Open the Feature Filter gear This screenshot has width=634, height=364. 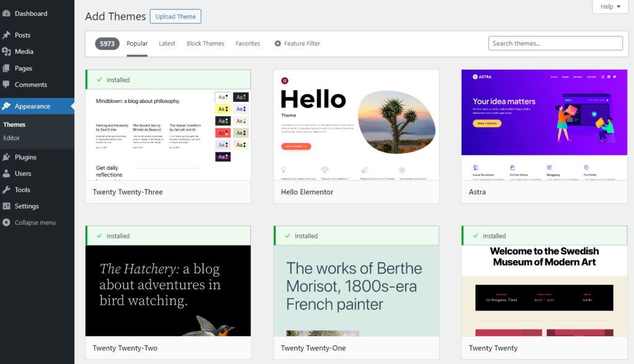click(x=277, y=43)
